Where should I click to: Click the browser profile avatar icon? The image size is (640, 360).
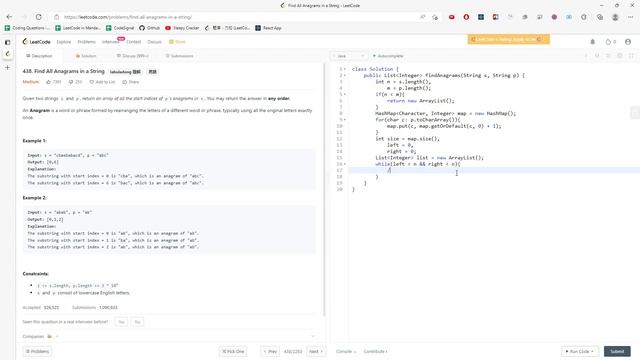[x=615, y=17]
